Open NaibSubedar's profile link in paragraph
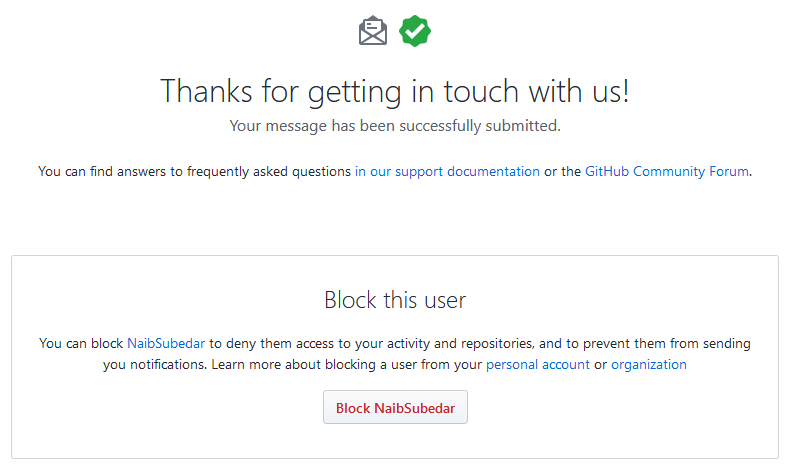Image resolution: width=791 pixels, height=466 pixels. [x=166, y=343]
